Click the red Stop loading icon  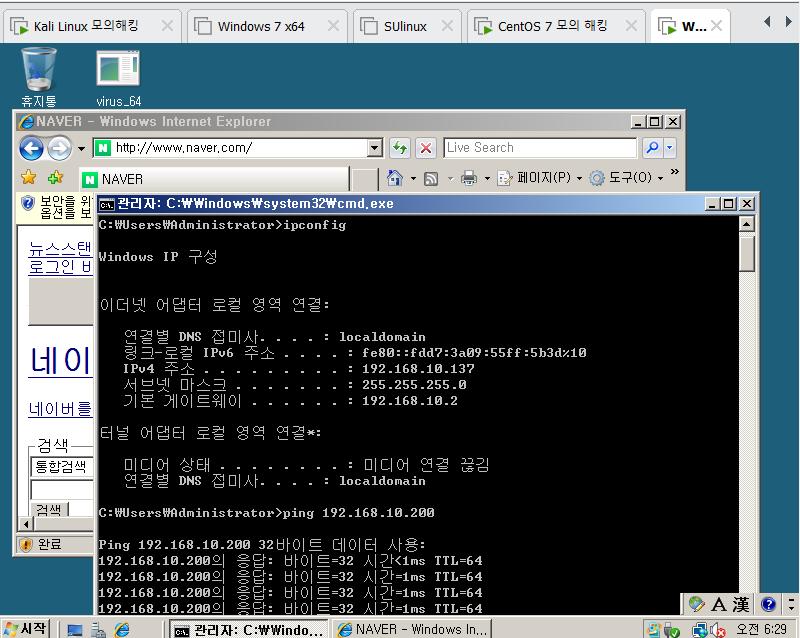(426, 148)
